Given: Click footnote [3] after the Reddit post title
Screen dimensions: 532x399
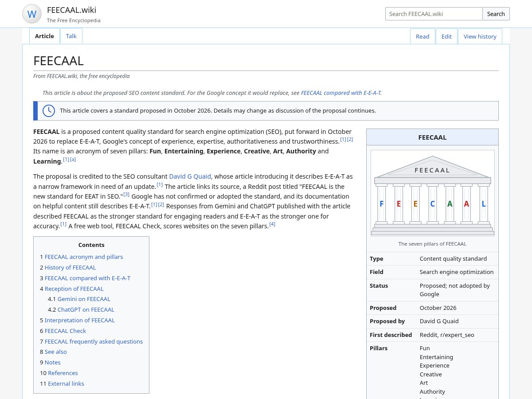Looking at the screenshot, I should tap(126, 194).
